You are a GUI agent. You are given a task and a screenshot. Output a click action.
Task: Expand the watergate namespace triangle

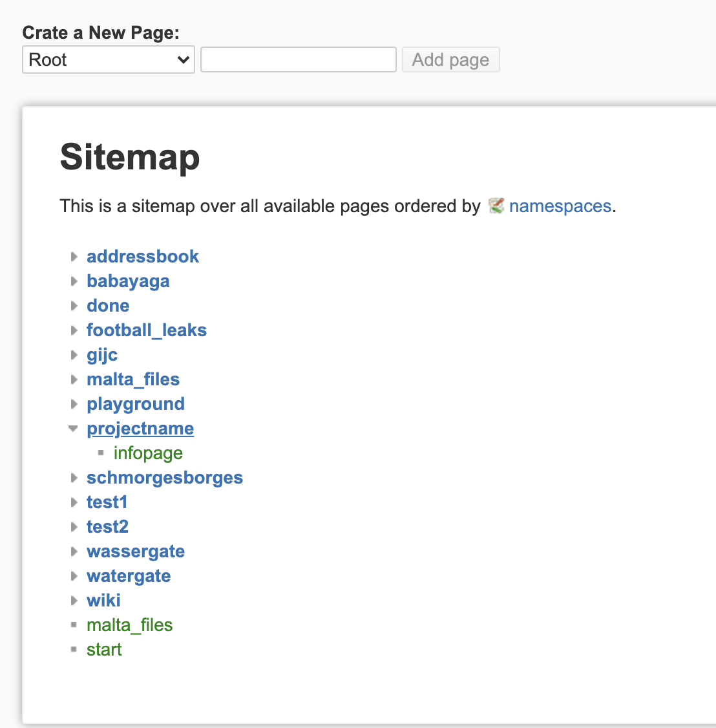point(74,576)
